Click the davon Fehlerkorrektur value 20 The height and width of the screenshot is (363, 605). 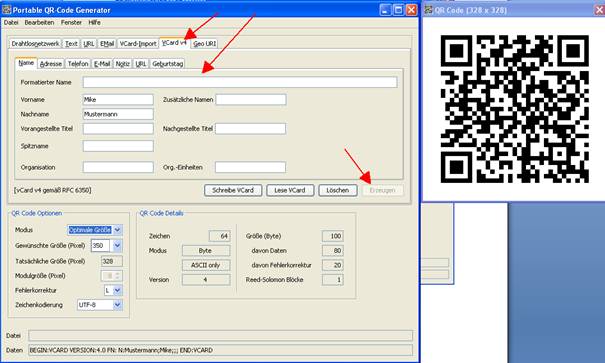click(x=333, y=265)
